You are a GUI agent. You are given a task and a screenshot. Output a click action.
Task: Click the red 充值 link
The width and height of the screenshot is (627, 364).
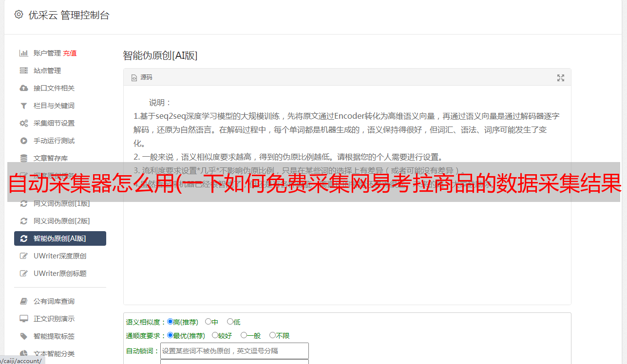point(70,53)
